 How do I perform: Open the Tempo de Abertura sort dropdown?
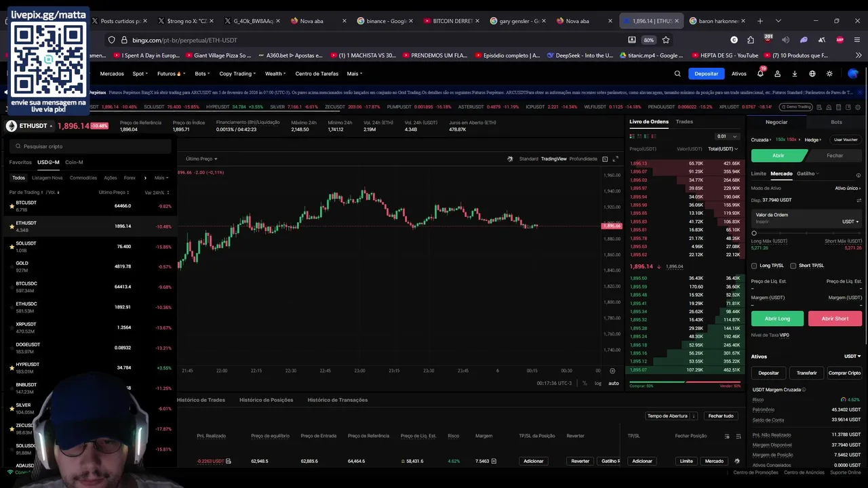click(x=671, y=415)
